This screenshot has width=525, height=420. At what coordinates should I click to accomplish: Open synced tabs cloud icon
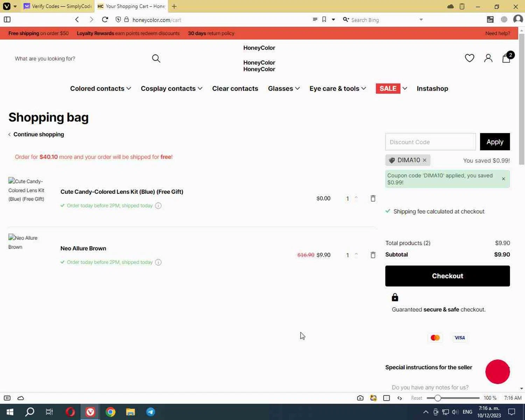coord(450,6)
